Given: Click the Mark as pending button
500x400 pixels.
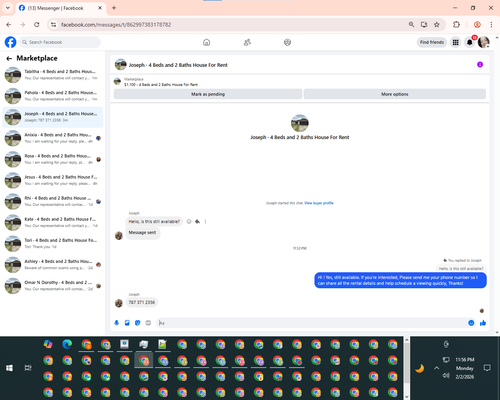Looking at the screenshot, I should point(208,94).
